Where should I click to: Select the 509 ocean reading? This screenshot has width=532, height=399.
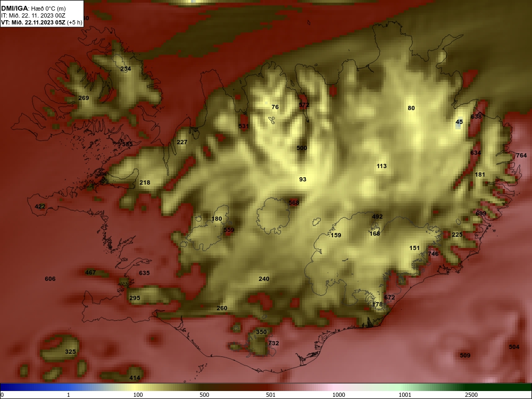coord(465,355)
